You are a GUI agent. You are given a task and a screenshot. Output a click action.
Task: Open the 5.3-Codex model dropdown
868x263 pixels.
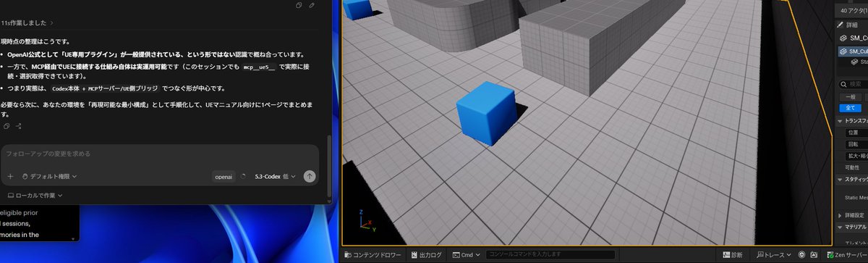[x=276, y=176]
